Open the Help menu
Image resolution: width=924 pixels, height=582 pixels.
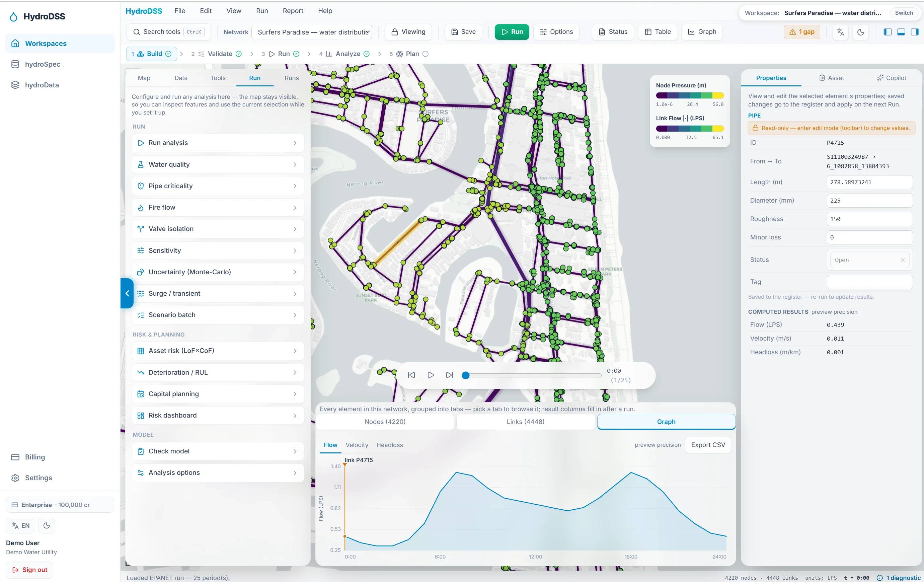[x=325, y=11]
